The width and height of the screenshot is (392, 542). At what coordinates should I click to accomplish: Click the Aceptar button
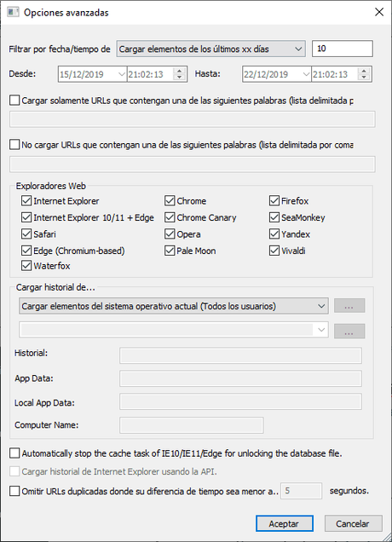[x=284, y=524]
